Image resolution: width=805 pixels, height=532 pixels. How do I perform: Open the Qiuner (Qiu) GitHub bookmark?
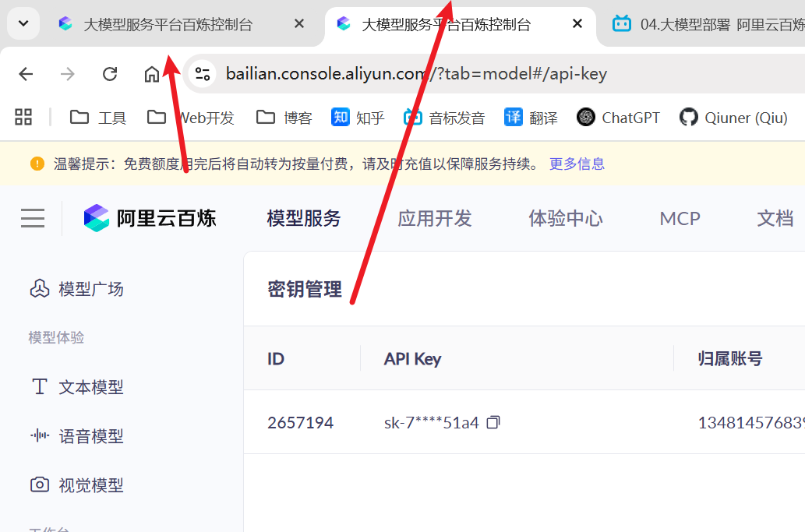[733, 118]
